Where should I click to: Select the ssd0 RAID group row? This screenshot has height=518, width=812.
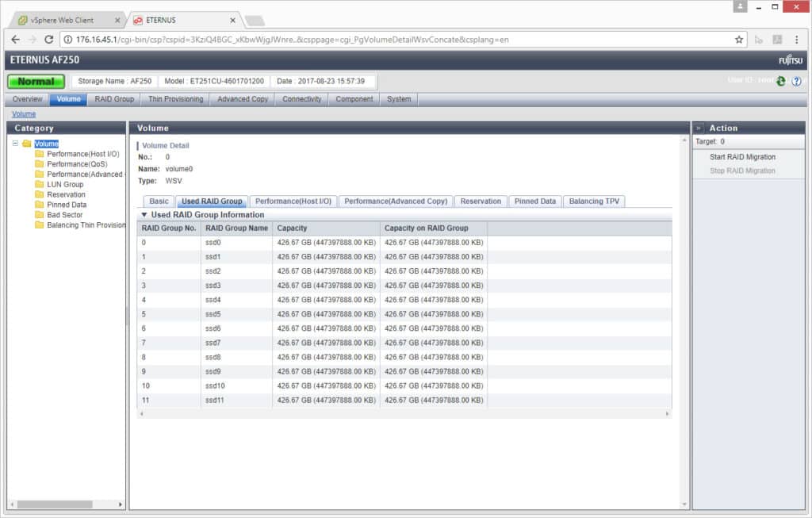(404, 243)
